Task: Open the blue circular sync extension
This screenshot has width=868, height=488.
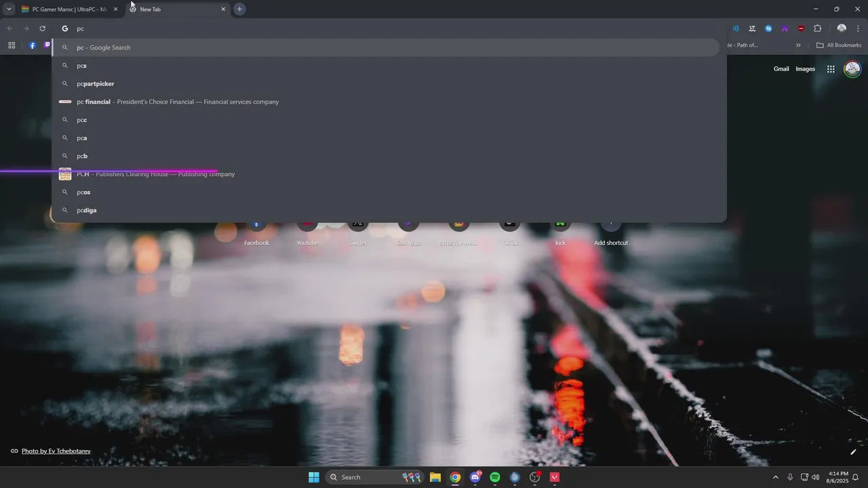Action: (768, 28)
